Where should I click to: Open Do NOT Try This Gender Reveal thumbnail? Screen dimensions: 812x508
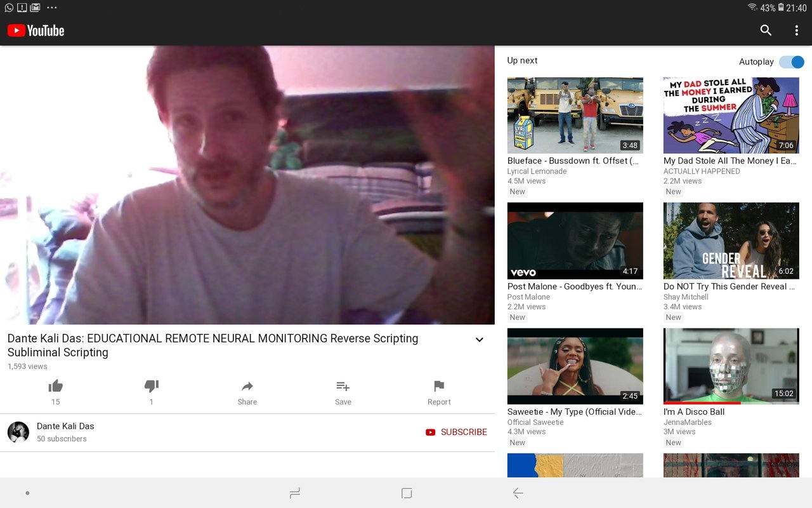731,241
